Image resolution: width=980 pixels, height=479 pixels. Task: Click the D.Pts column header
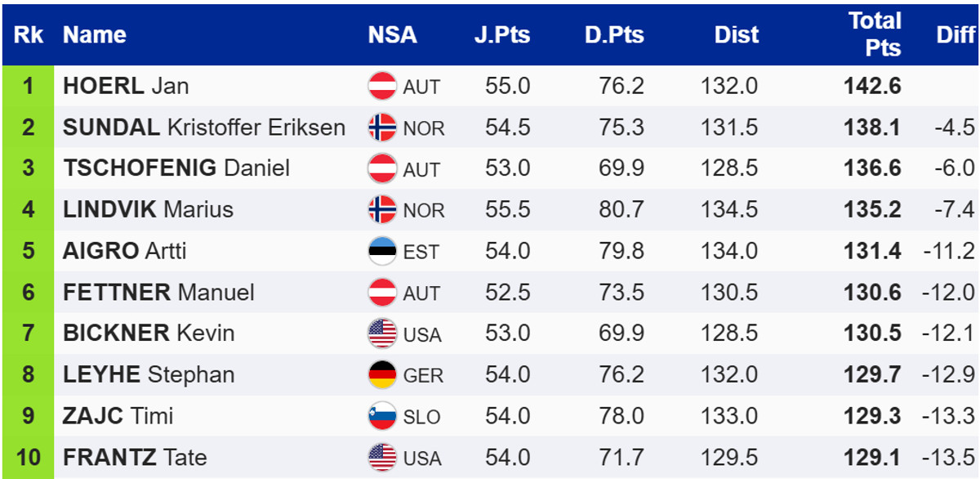pos(614,35)
